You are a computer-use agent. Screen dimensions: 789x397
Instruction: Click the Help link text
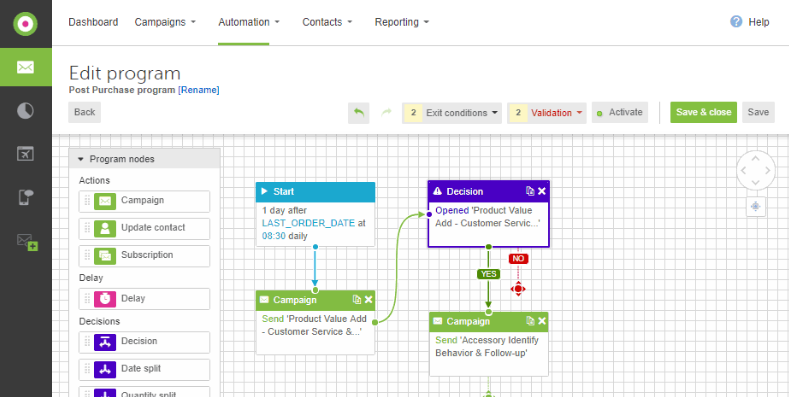pyautogui.click(x=759, y=22)
